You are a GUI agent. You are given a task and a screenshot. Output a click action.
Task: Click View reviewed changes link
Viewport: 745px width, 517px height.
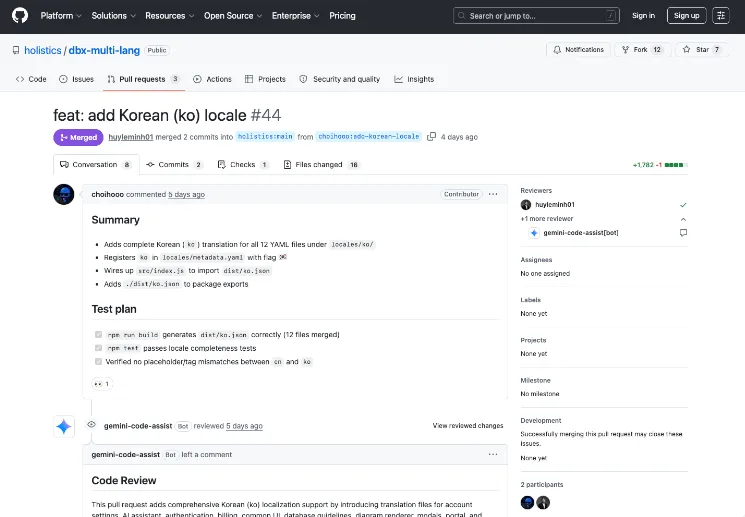tap(468, 426)
